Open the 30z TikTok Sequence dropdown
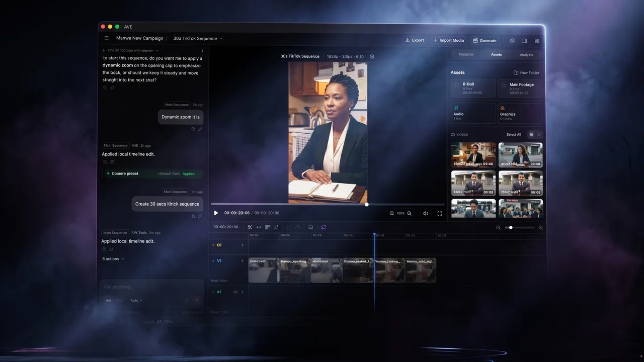The height and width of the screenshot is (362, 644). 198,38
